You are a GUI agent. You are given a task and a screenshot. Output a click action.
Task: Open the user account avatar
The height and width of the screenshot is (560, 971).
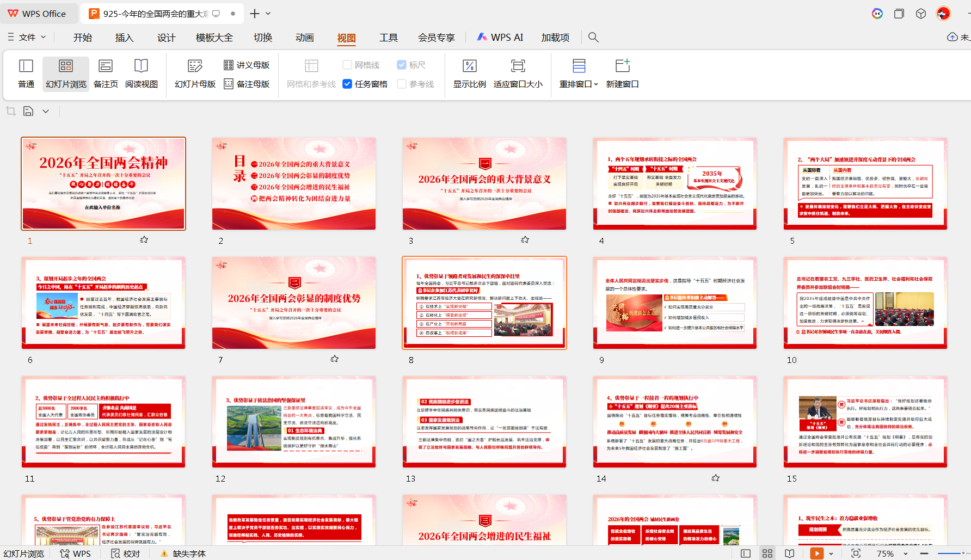click(943, 14)
